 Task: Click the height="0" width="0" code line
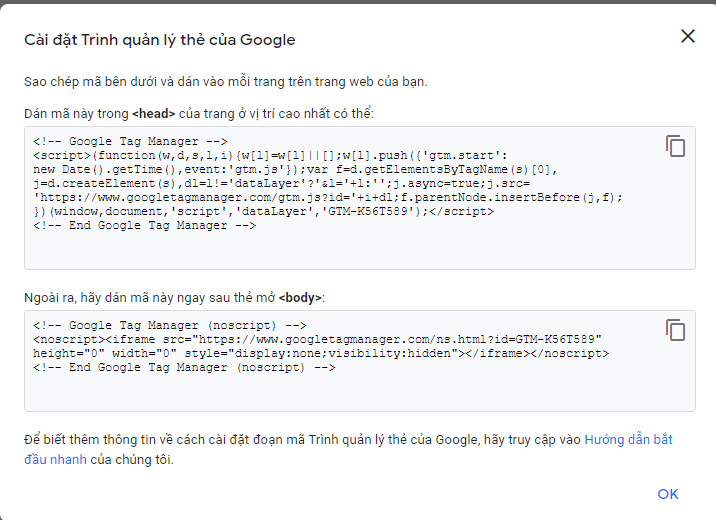click(321, 353)
